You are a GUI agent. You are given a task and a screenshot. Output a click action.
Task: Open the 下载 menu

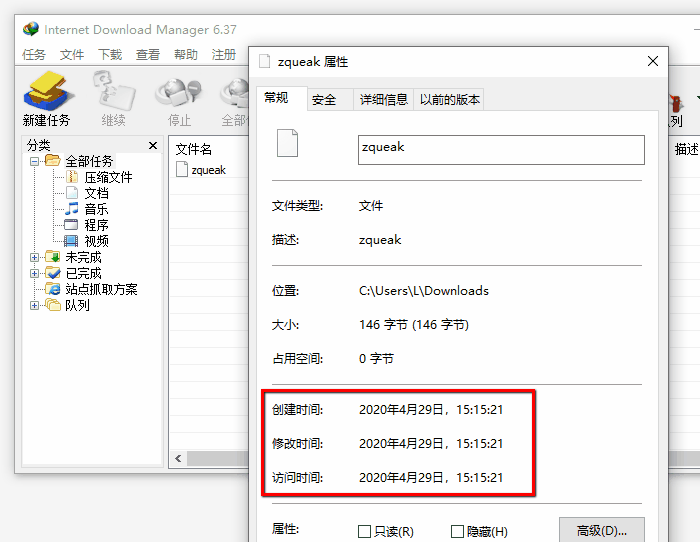point(110,55)
